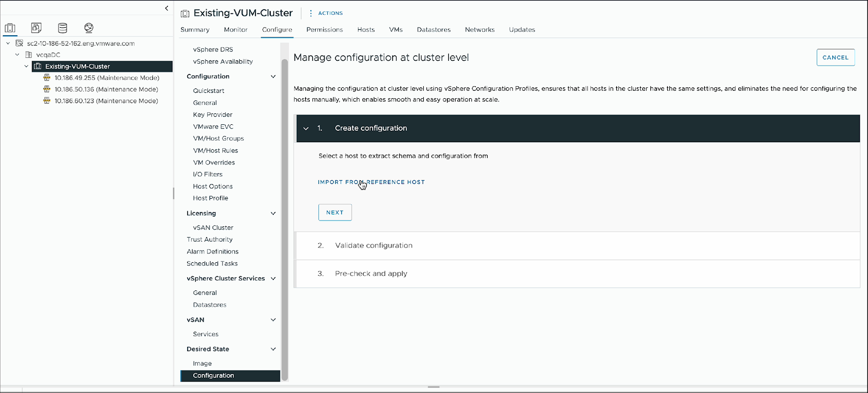Viewport: 868px width, 393px height.
Task: Collapse step 1 Create configuration
Action: click(x=306, y=129)
